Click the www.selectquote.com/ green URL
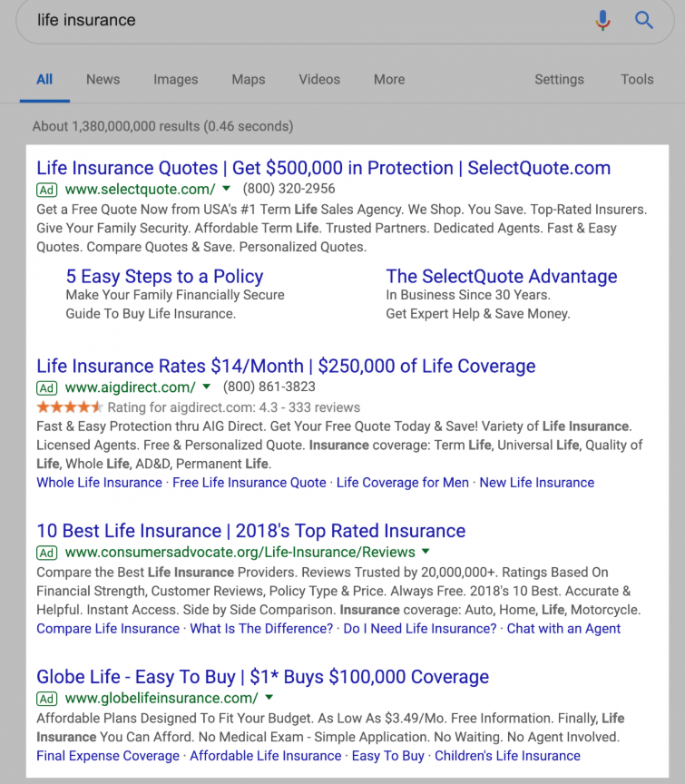 [140, 190]
